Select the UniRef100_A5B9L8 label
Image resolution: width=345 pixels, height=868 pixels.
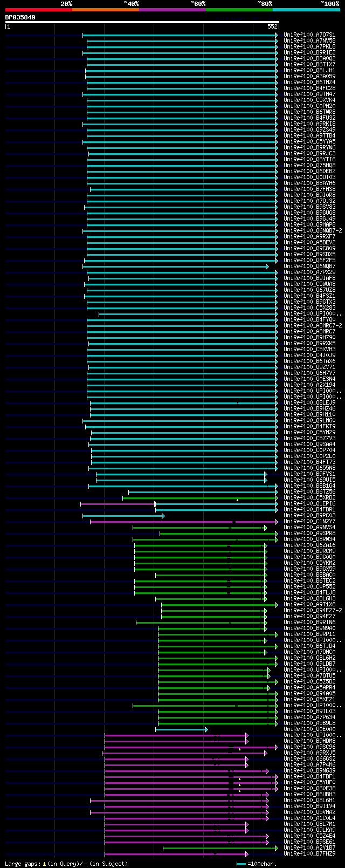pos(309,723)
